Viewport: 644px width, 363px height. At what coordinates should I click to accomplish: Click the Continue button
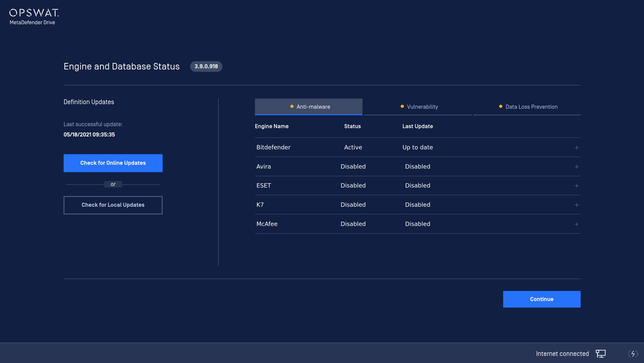tap(542, 299)
